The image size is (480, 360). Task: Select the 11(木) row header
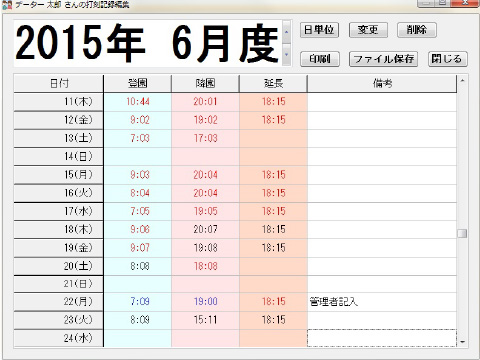point(58,102)
